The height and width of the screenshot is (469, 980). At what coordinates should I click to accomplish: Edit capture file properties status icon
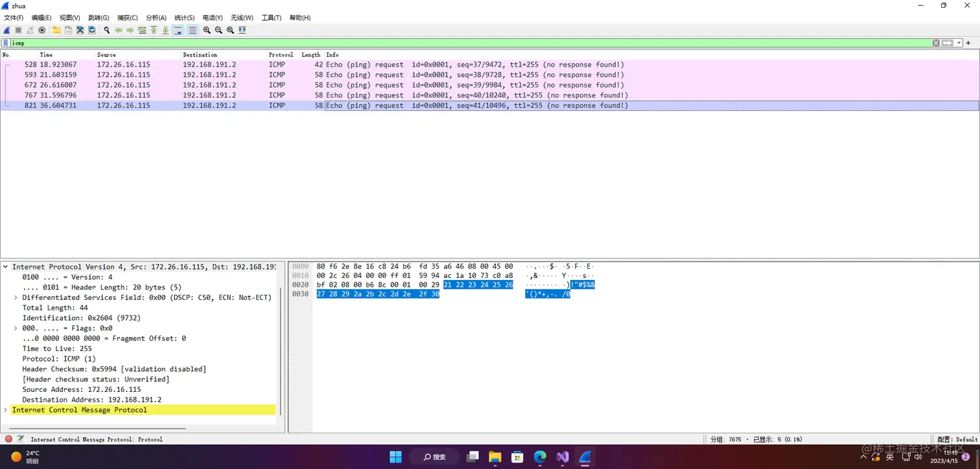[20, 439]
